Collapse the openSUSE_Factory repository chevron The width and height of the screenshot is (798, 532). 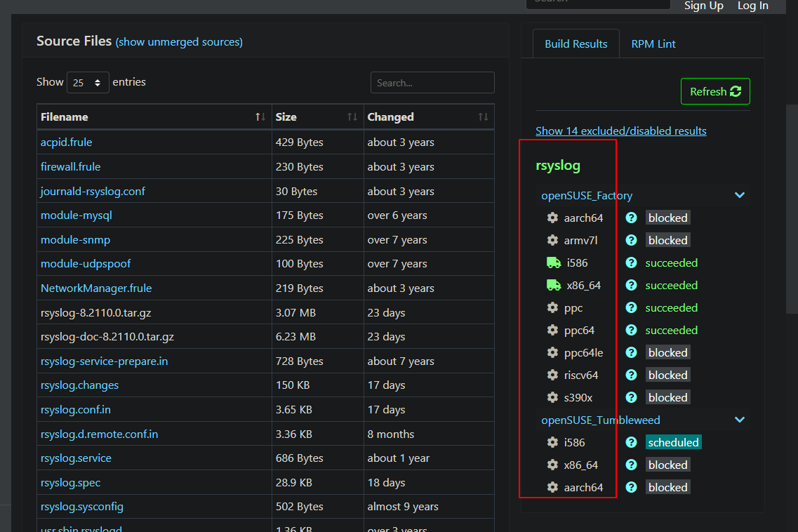click(x=739, y=195)
